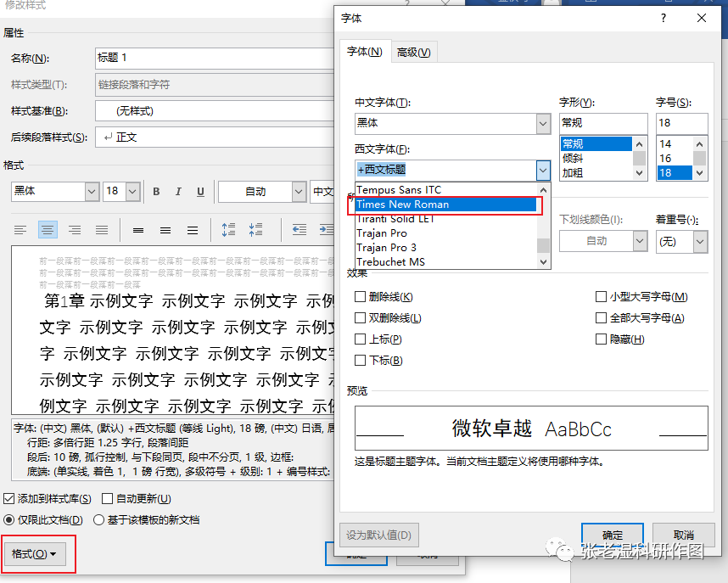Set single line spacing icon
This screenshot has height=583, width=728.
click(138, 229)
